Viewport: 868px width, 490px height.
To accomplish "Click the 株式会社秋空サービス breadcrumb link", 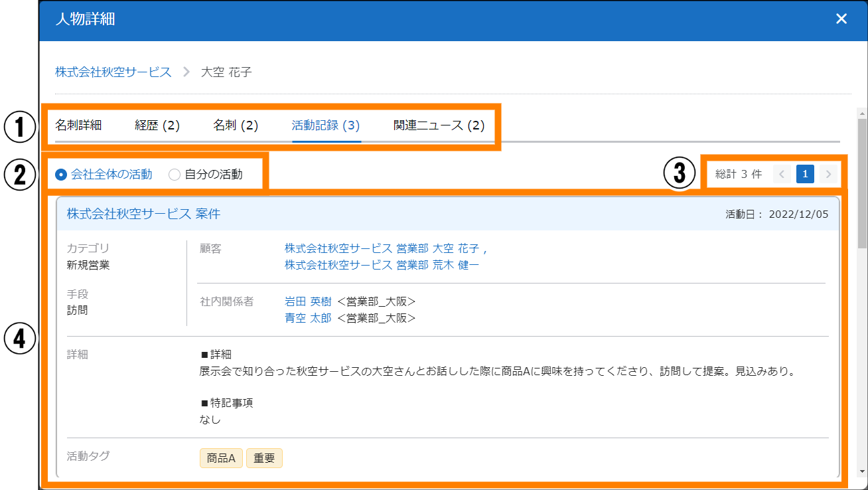I will click(x=113, y=72).
